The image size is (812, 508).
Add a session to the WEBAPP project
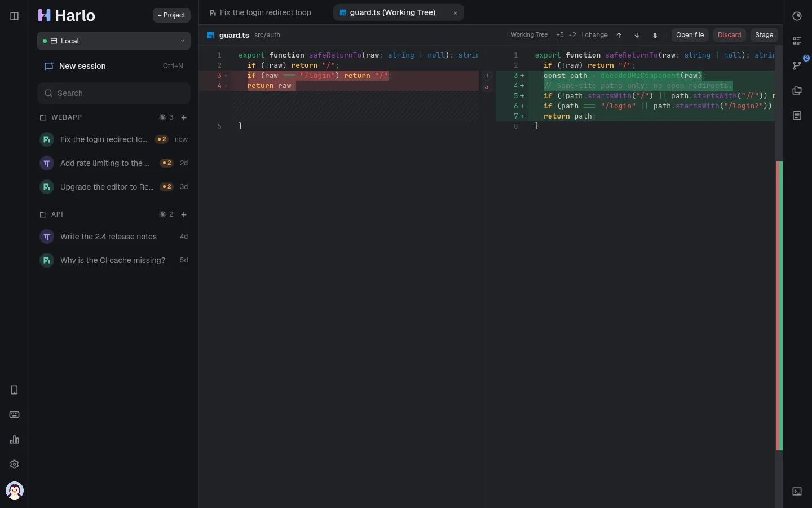click(x=184, y=117)
